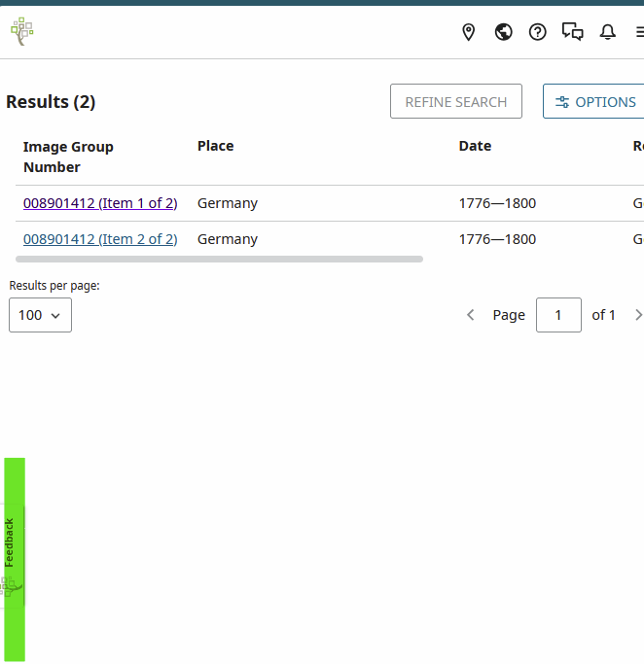Open the notifications bell icon
The height and width of the screenshot is (664, 644).
tap(608, 32)
